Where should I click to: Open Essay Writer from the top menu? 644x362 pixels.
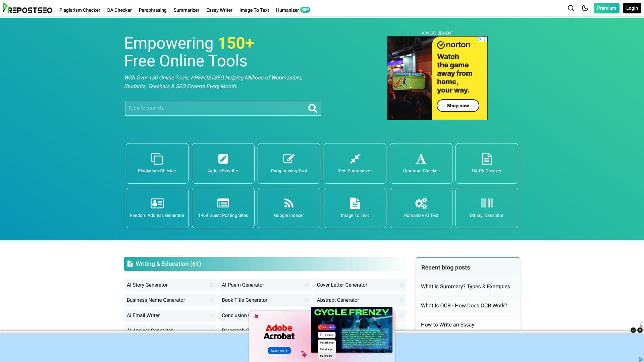(x=219, y=10)
